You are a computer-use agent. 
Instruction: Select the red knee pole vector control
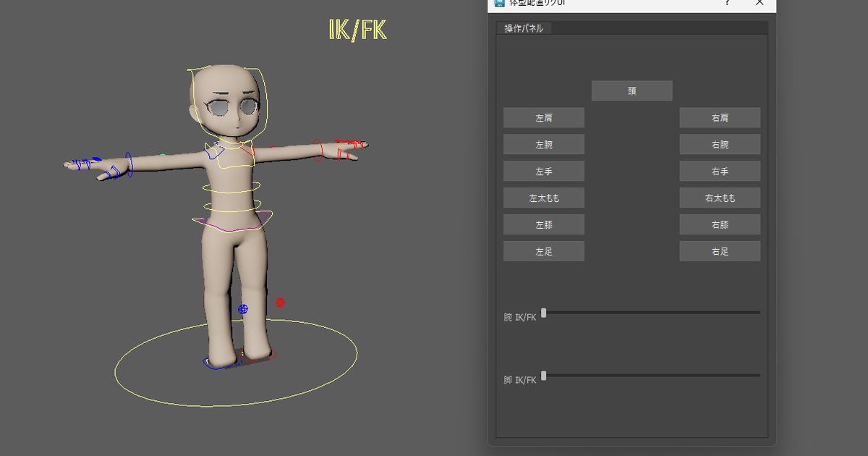[281, 303]
